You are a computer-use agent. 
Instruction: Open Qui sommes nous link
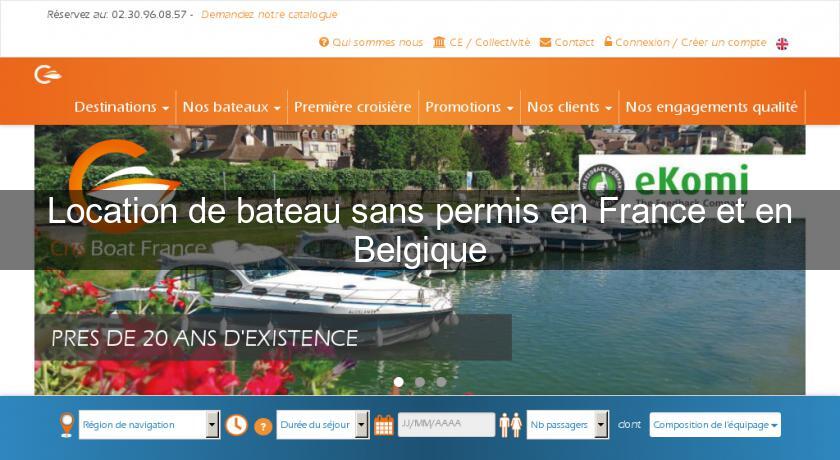[x=377, y=42]
